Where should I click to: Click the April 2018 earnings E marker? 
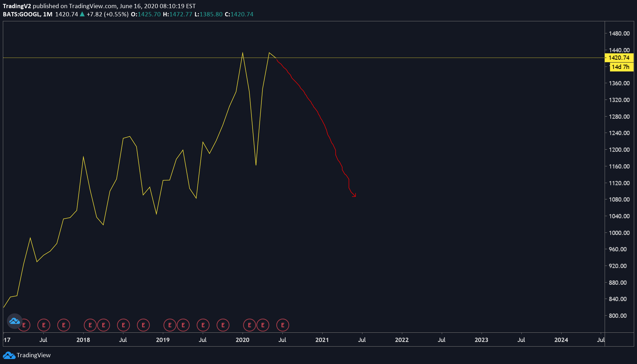tap(103, 325)
